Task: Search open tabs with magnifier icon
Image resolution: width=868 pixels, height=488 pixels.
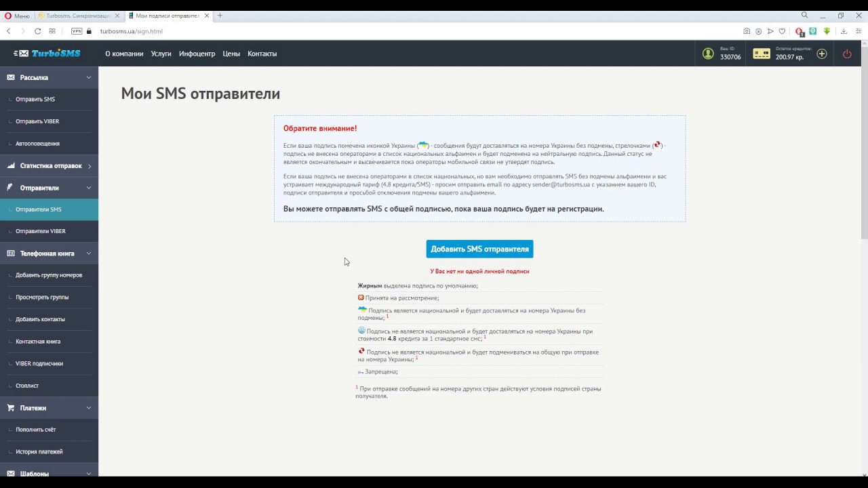Action: [x=805, y=15]
